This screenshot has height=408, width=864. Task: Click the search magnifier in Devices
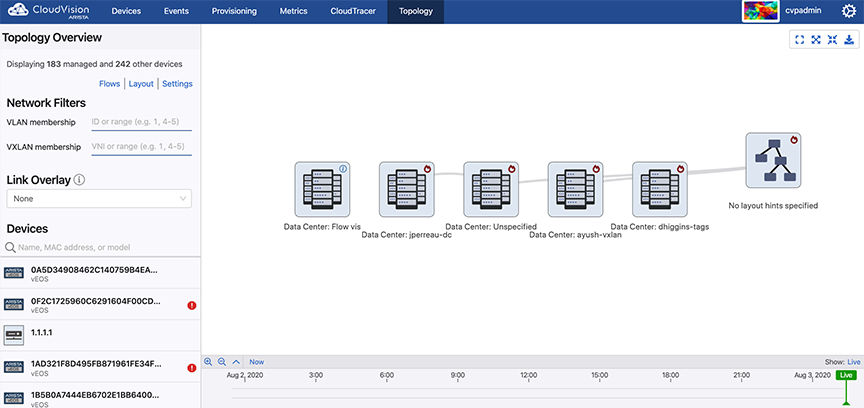click(10, 248)
